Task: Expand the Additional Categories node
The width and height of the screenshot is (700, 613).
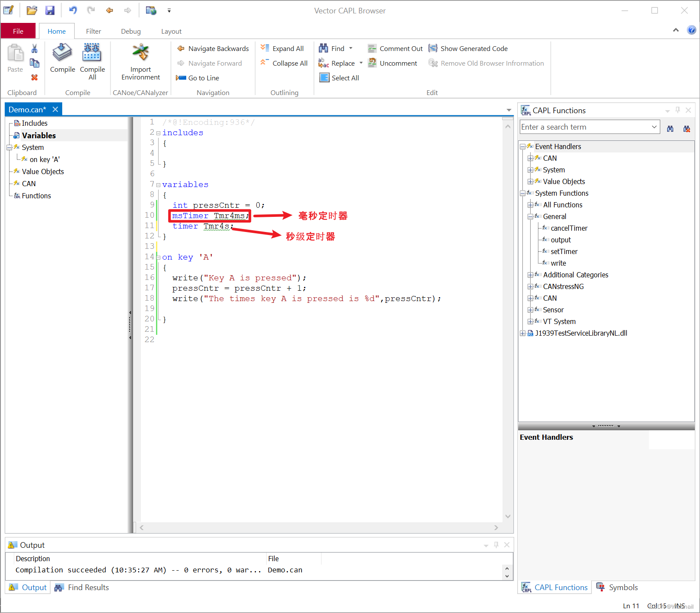Action: (x=530, y=275)
